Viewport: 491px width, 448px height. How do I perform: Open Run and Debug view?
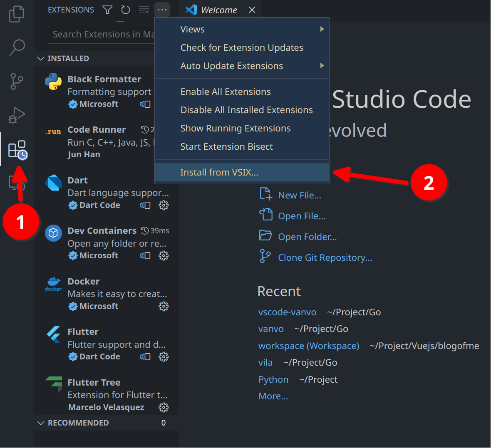click(x=17, y=115)
